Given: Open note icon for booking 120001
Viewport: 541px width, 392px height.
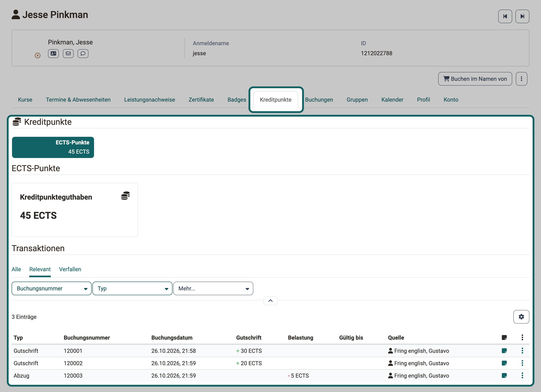Looking at the screenshot, I should coord(504,351).
